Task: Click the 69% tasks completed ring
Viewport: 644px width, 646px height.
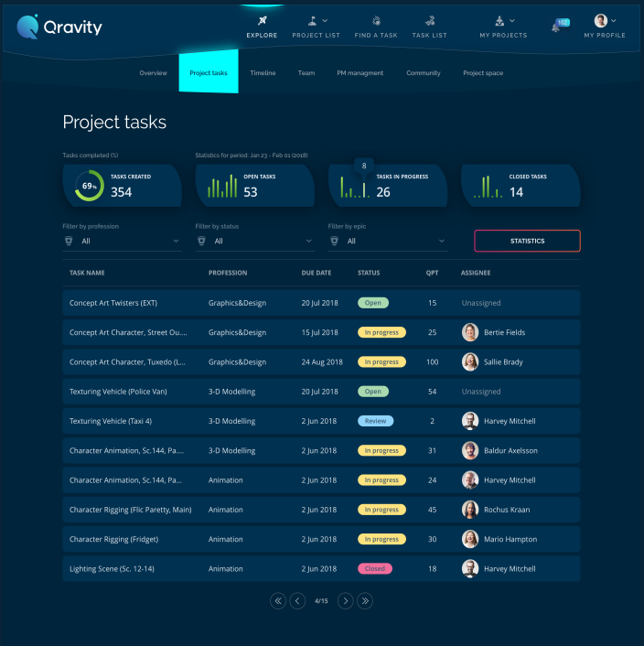Action: [90, 186]
